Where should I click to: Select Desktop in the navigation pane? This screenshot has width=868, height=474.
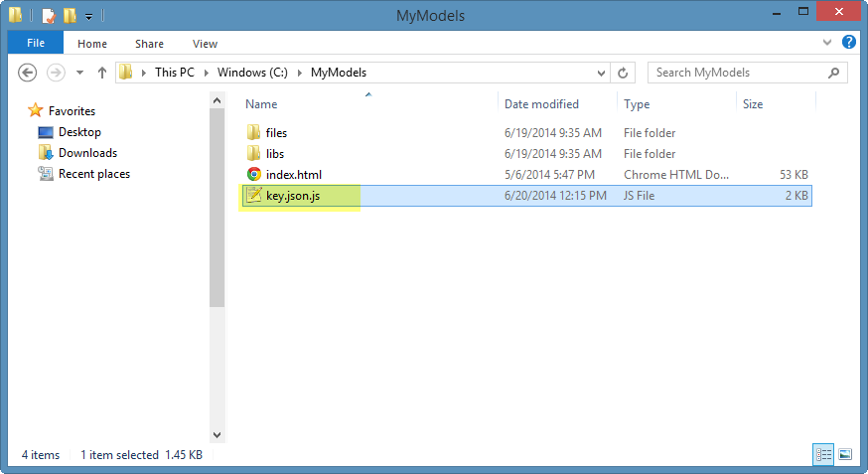pos(79,132)
